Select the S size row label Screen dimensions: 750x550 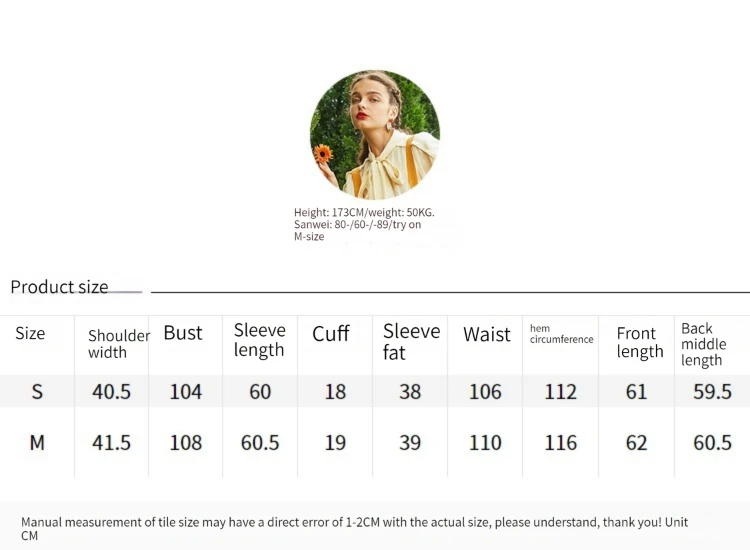tap(37, 392)
